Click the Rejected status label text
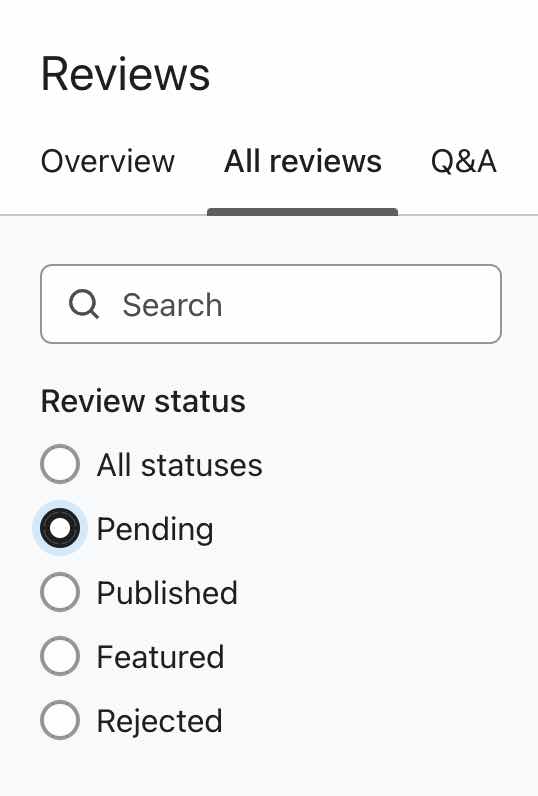 (x=159, y=721)
